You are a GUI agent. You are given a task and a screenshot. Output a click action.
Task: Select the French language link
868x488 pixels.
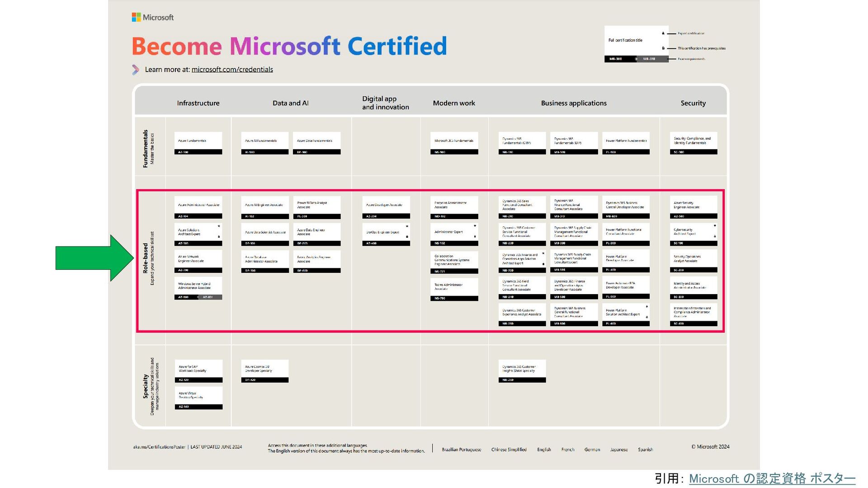tap(568, 450)
